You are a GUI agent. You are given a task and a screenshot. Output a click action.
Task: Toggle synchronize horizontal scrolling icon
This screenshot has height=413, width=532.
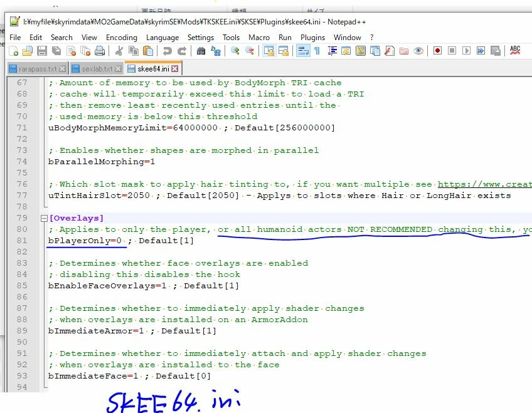[x=284, y=51]
